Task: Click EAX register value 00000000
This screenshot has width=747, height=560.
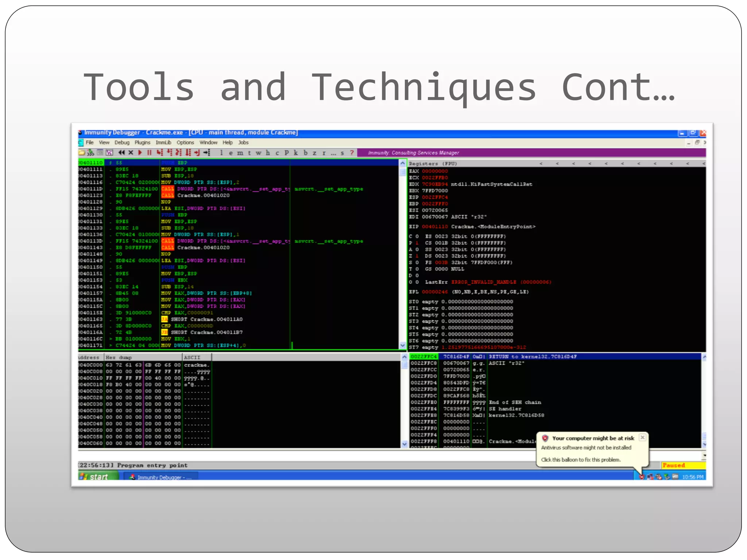Action: [435, 171]
